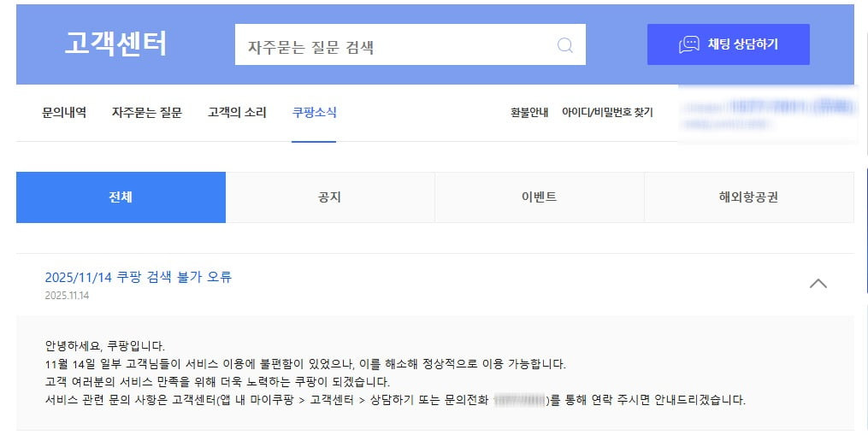Viewport: 868px width, 435px height.
Task: Click notice title 2025/11/14 쿠팡 검색 불가 오류
Action: 139,277
